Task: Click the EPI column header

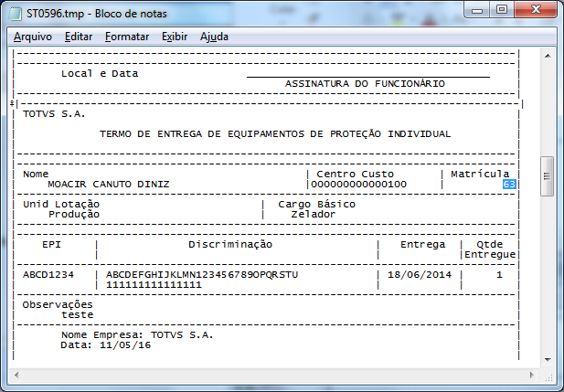Action: tap(51, 245)
